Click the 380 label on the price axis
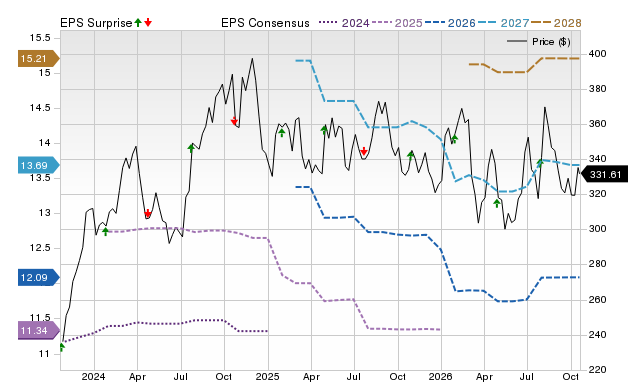 (x=597, y=89)
